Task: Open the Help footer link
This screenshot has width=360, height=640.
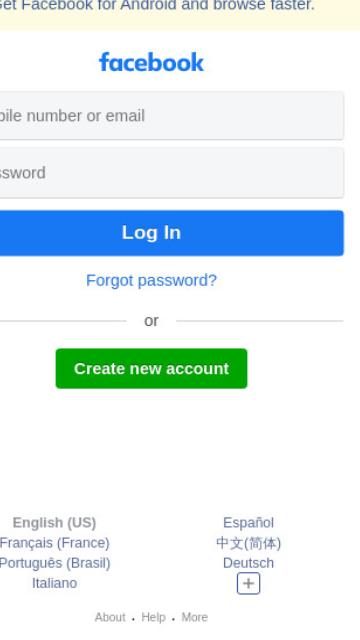Action: pos(153,617)
